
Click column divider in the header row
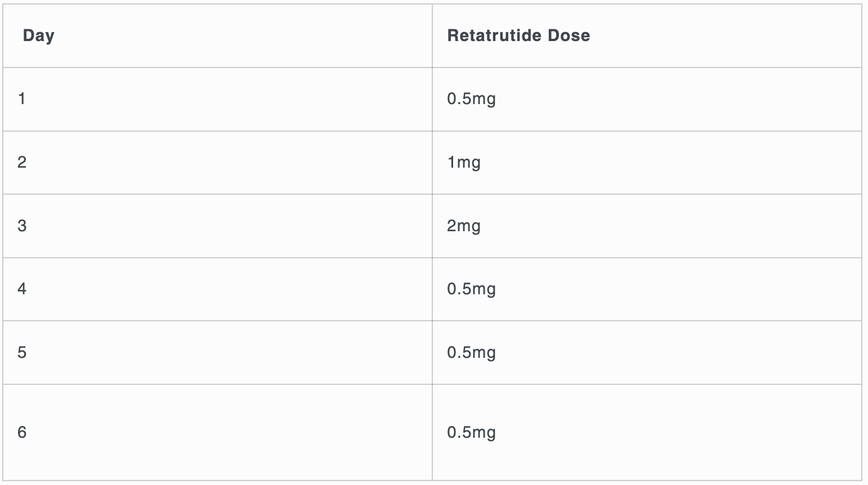coord(432,36)
